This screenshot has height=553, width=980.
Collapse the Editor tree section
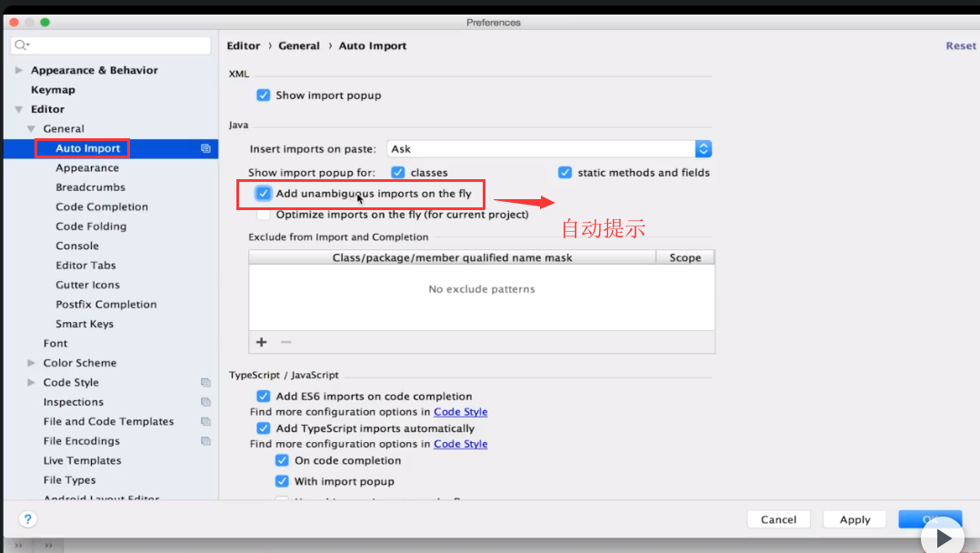pos(19,109)
